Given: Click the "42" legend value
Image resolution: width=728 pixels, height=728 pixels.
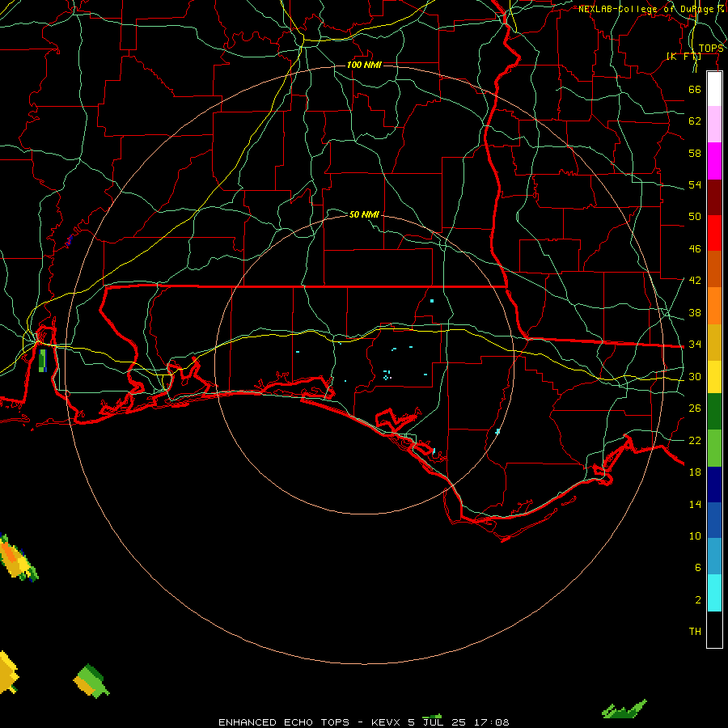Looking at the screenshot, I should (x=695, y=281).
